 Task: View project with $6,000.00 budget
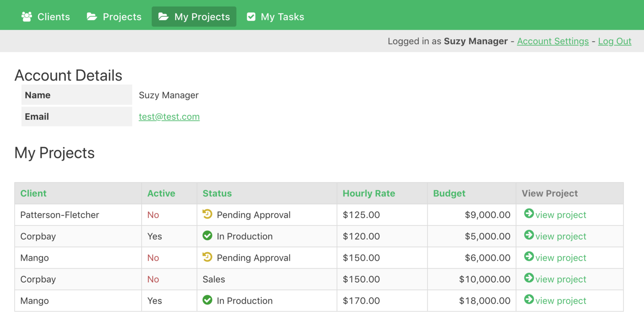tap(560, 258)
